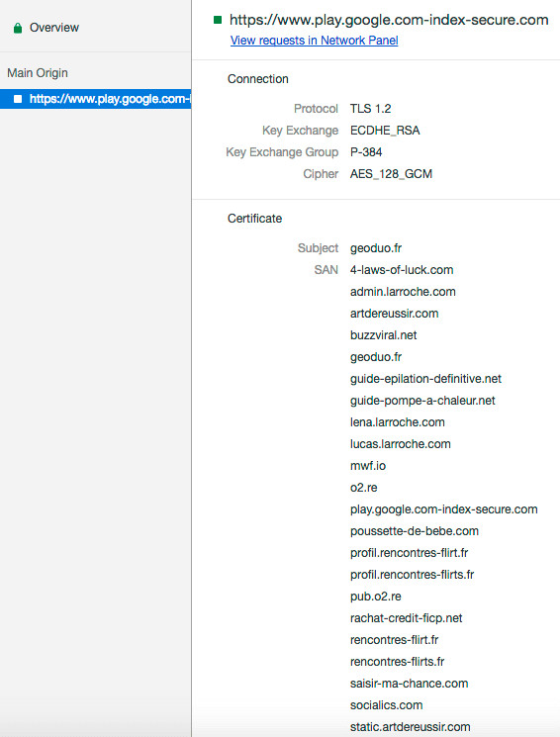Viewport: 560px width, 737px height.
Task: Click the Main Origin section label
Action: (38, 73)
